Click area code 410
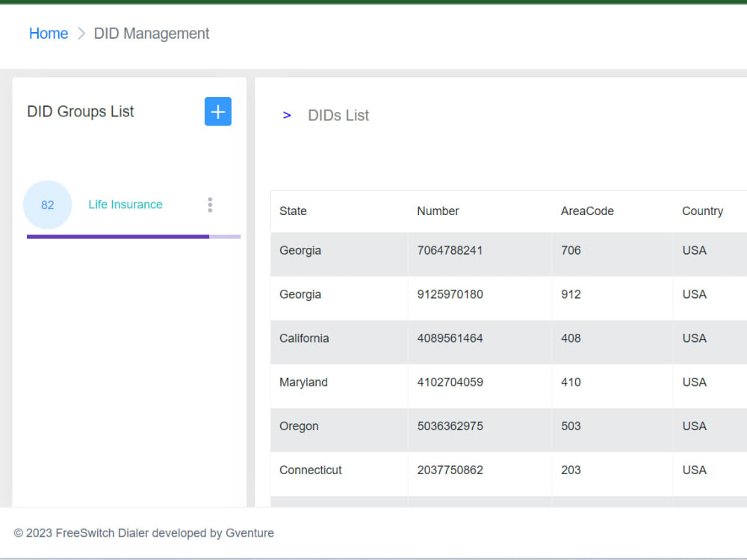 (x=571, y=382)
